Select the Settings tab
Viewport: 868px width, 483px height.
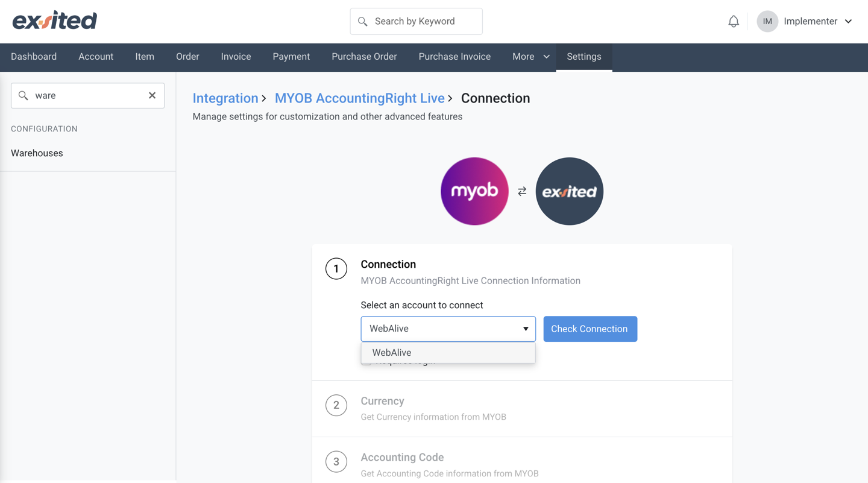coord(584,57)
